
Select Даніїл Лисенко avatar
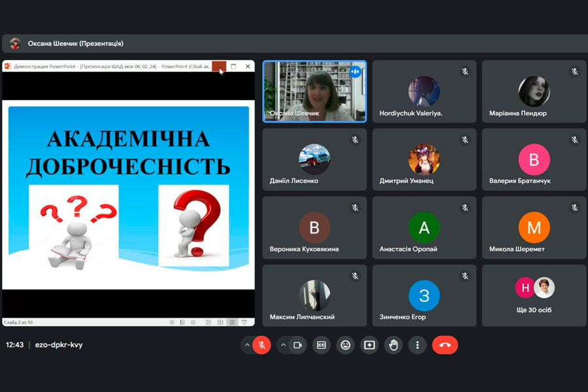click(x=315, y=159)
